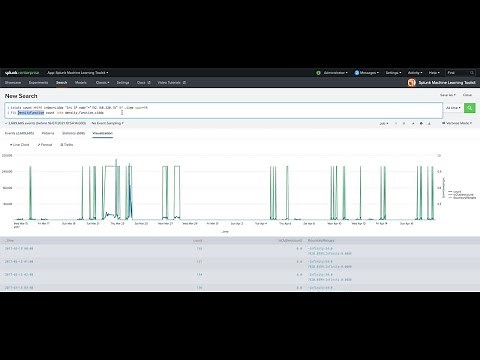The width and height of the screenshot is (480, 360).
Task: Sort by the count column header
Action: 198,240
